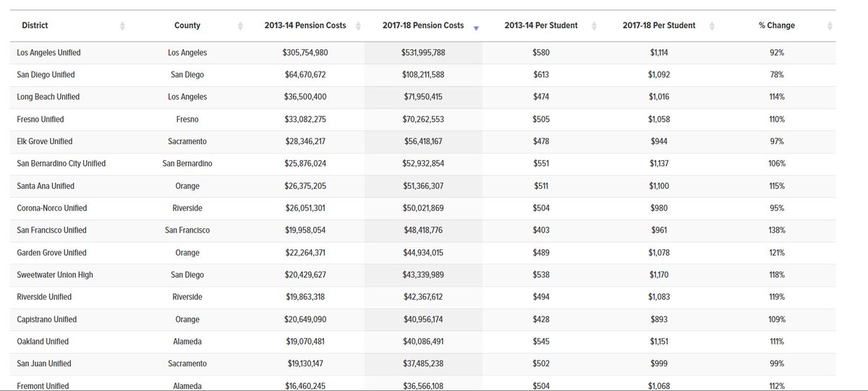Click the Fresno county cell
Screen dimensions: 868x391
click(x=187, y=119)
